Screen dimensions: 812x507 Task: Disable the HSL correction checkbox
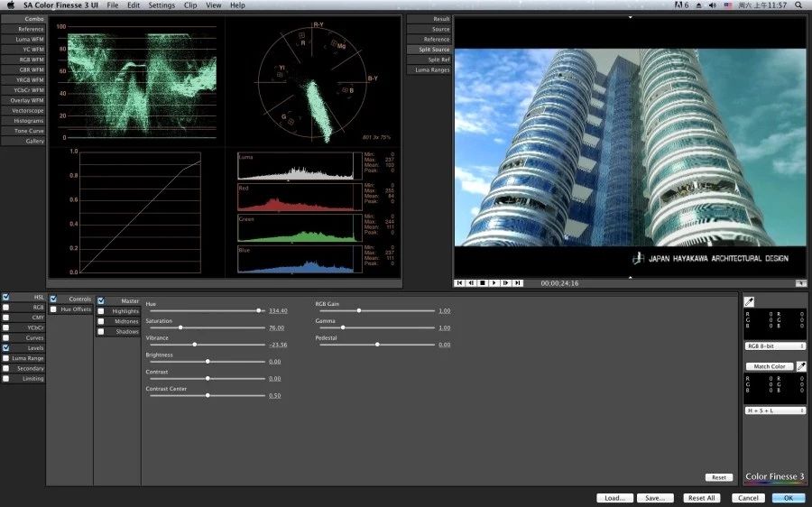coord(5,298)
